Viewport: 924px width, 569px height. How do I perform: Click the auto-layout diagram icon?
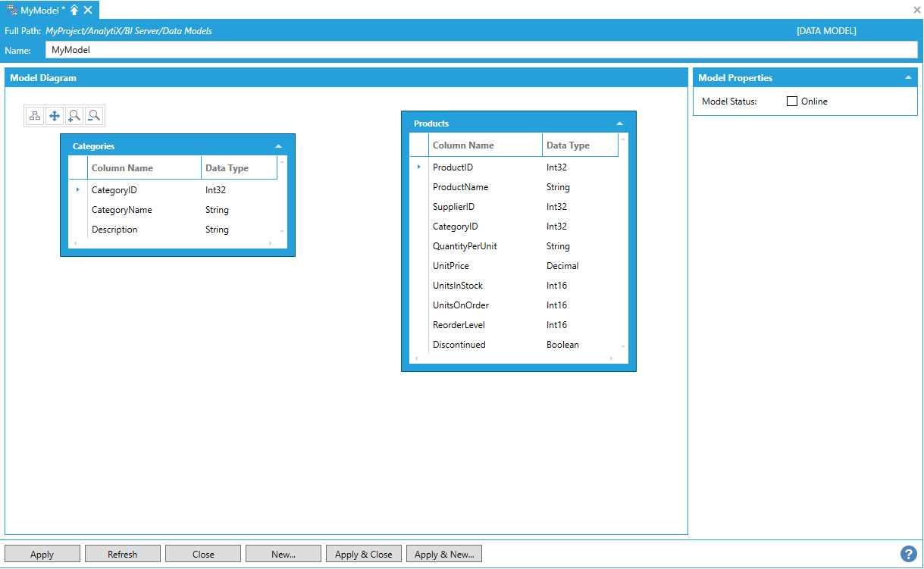(x=35, y=116)
